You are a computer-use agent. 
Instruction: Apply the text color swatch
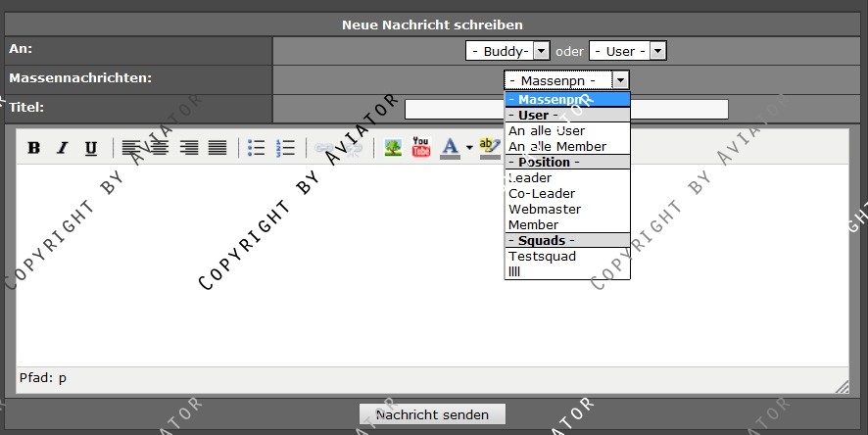click(x=449, y=148)
